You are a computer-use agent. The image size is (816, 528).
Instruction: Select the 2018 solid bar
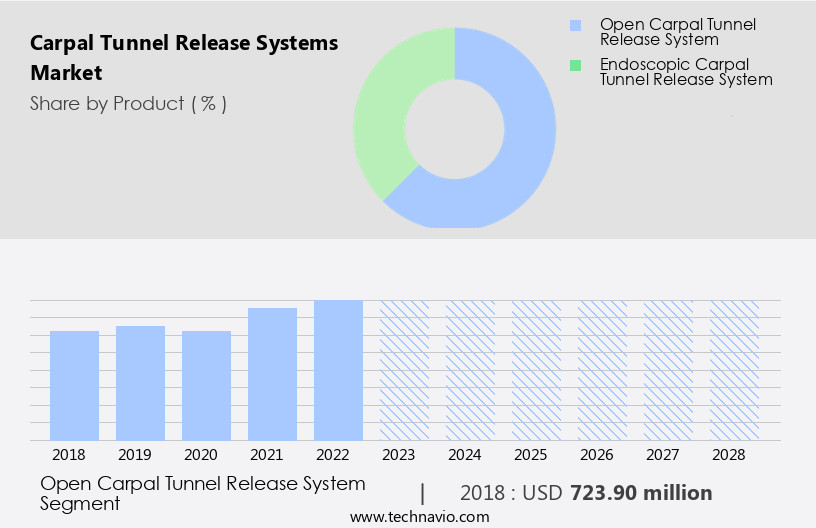(75, 385)
